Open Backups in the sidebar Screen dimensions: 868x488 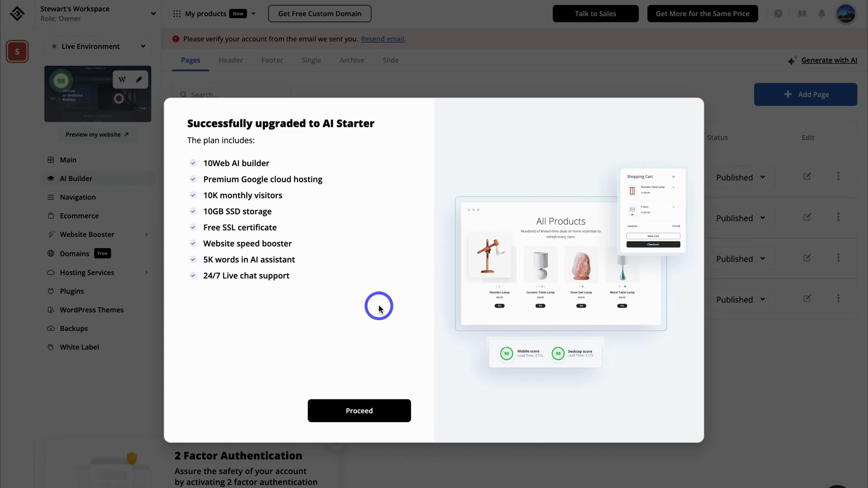(x=74, y=328)
